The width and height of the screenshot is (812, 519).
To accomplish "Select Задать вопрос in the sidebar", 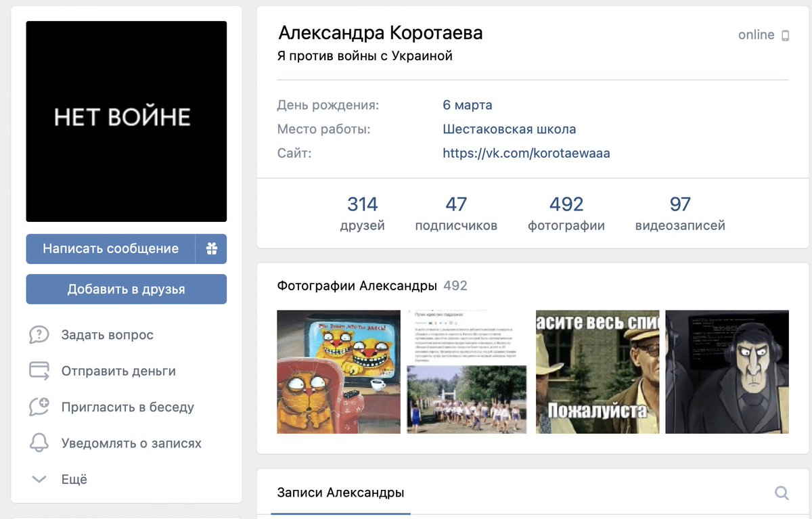I will [108, 335].
